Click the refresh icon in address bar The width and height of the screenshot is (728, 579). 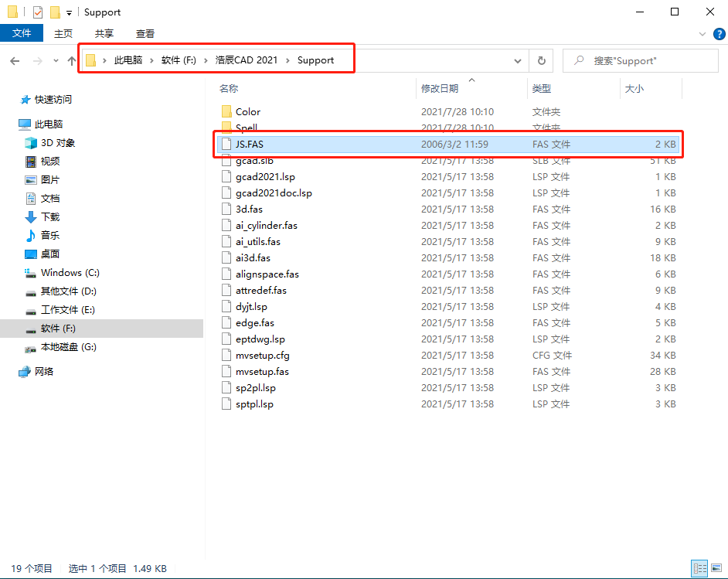(x=541, y=60)
